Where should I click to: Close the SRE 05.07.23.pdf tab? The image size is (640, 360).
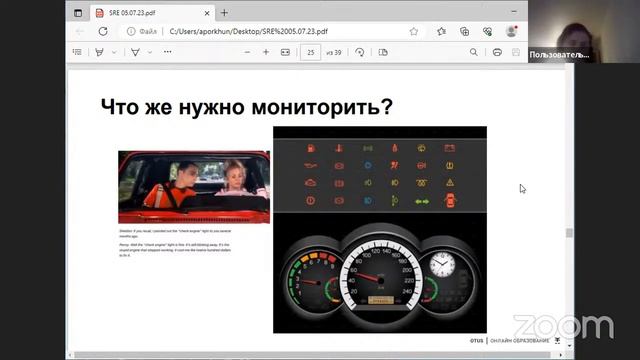coord(207,13)
